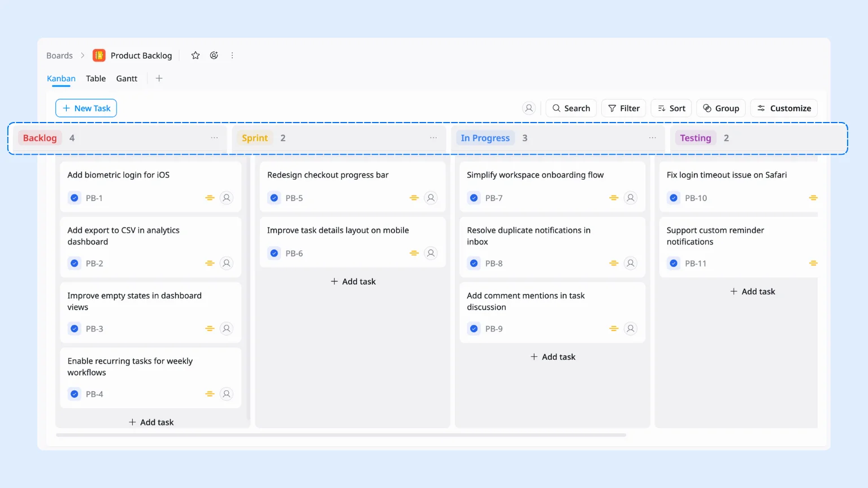Open the Sort options
868x488 pixels.
(x=671, y=108)
